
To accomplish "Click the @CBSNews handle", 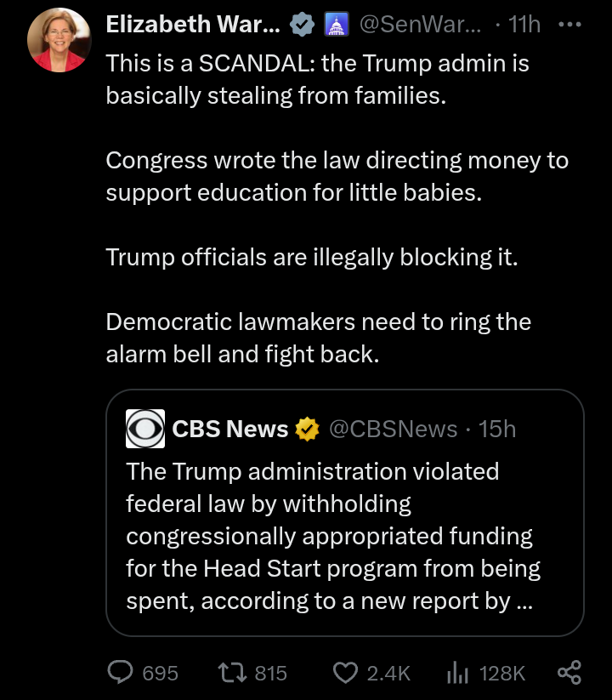I will click(x=393, y=429).
